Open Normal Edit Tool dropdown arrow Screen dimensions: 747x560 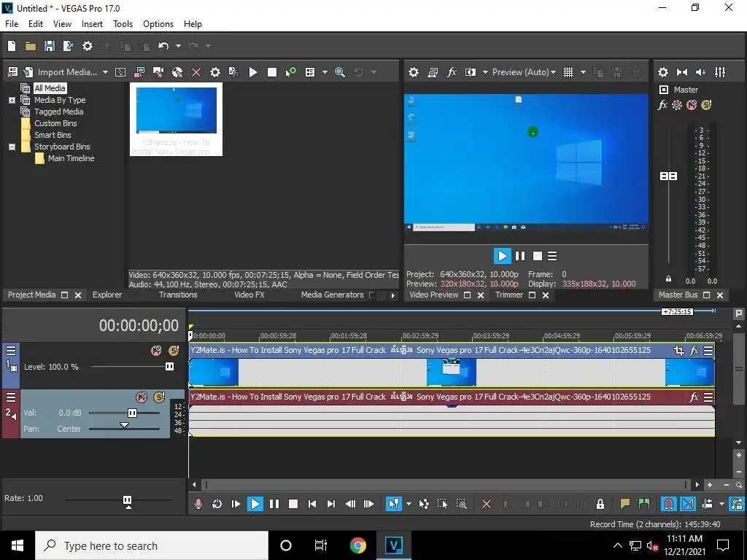[x=409, y=504]
